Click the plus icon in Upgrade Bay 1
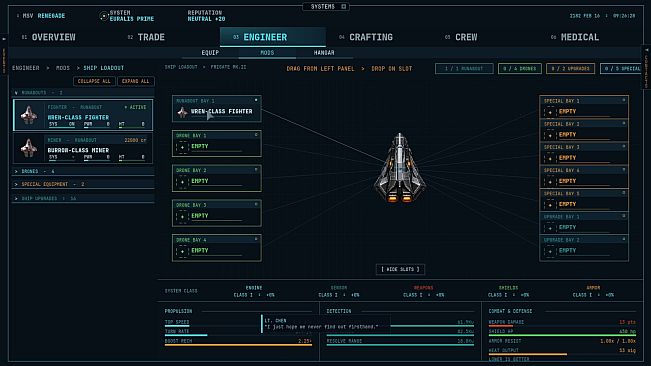This screenshot has height=366, width=651. point(550,228)
